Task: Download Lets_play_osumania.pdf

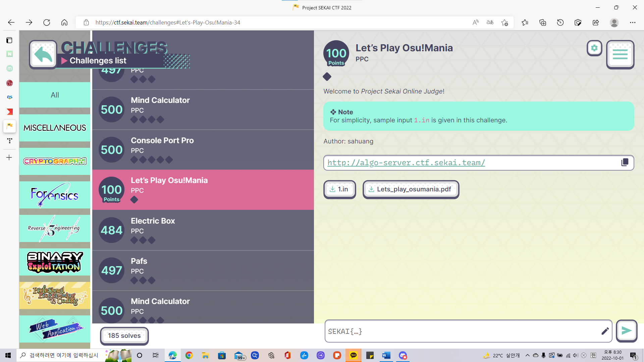Action: pyautogui.click(x=411, y=189)
